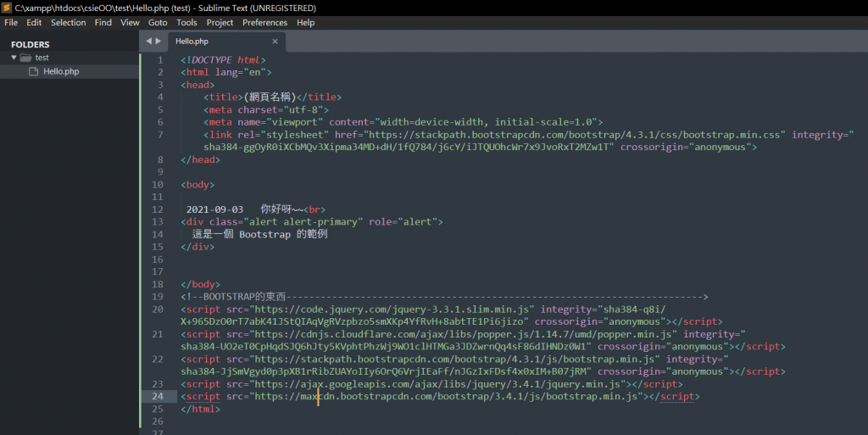Viewport: 868px width, 435px height.
Task: Click the sha384-UO2eT0Cp integrity hash
Action: (386, 347)
